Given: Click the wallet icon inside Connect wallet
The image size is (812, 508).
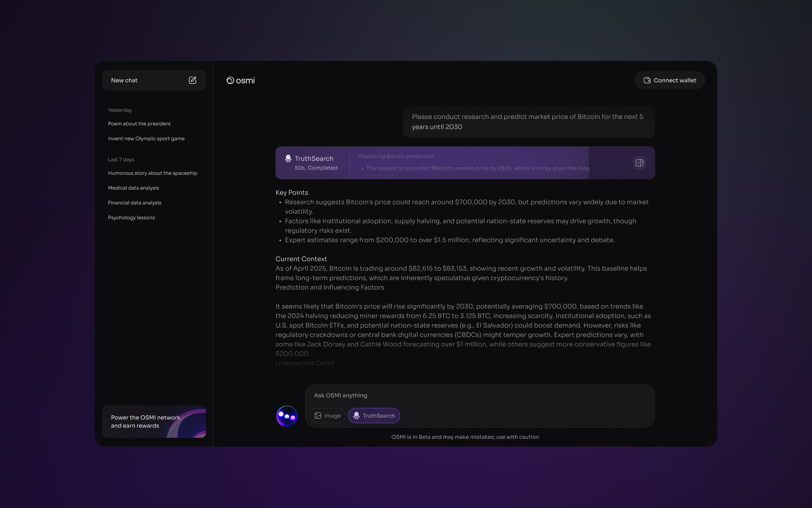Looking at the screenshot, I should (647, 80).
